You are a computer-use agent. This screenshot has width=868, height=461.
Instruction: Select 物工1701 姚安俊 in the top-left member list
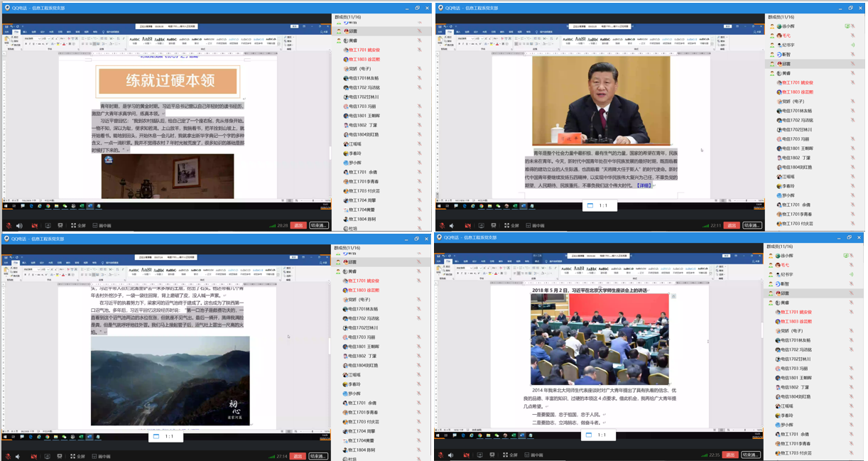364,50
